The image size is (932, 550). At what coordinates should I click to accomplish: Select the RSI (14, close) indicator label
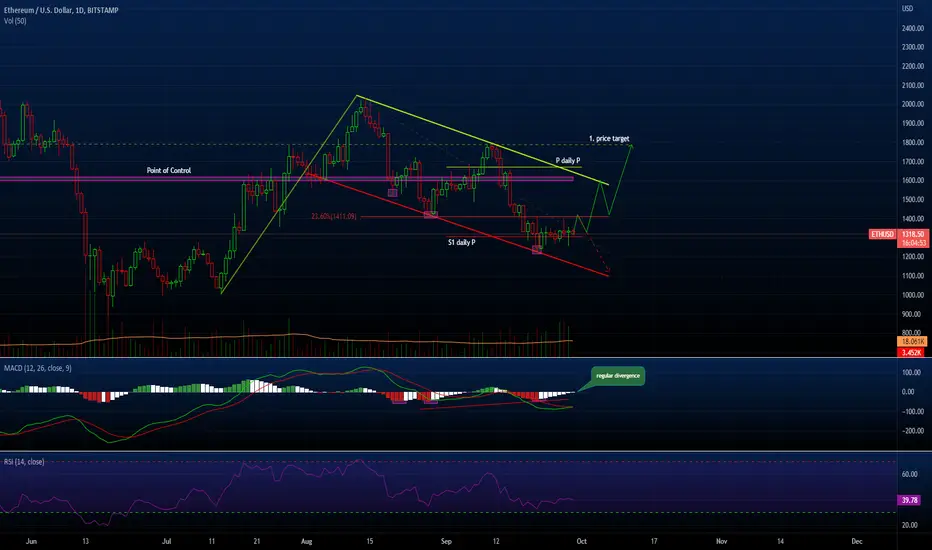tap(24, 461)
